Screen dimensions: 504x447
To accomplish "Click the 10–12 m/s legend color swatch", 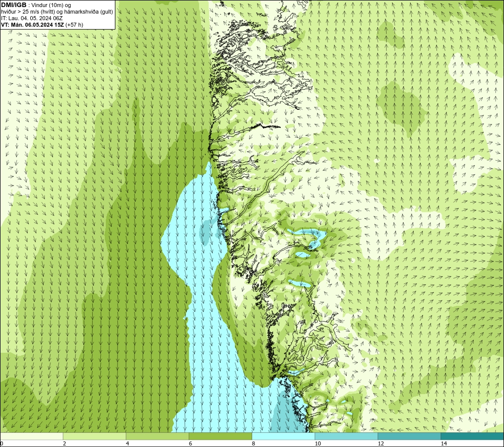I will pos(347,436).
